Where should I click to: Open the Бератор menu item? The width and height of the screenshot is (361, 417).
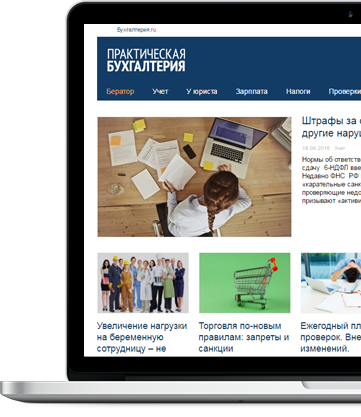tap(120, 91)
